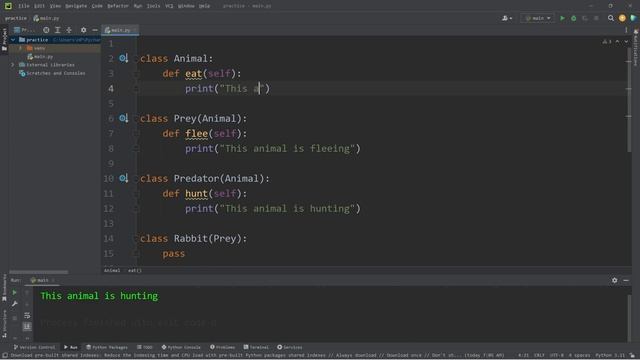
Task: Fold the def eat method
Action: tap(136, 73)
